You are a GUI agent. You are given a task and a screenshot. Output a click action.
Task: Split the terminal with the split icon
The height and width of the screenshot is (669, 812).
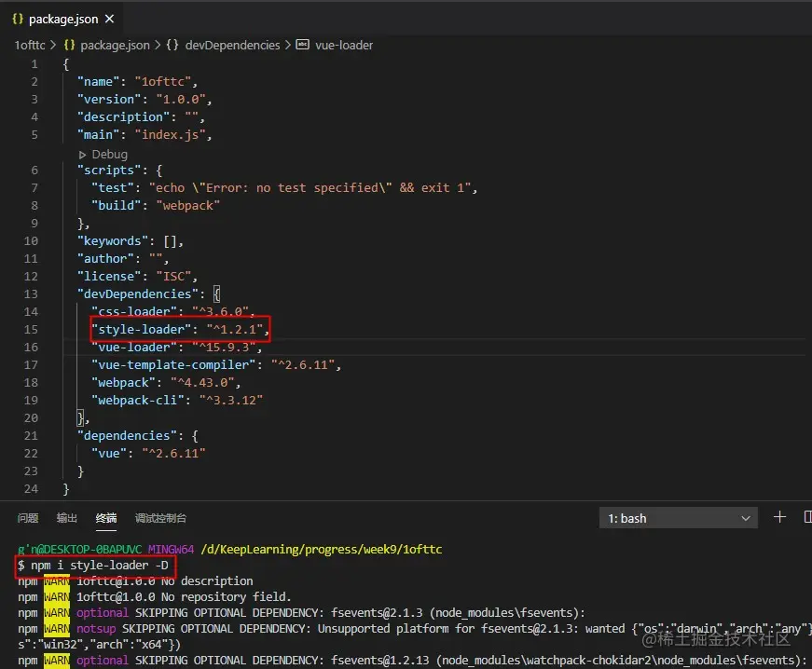click(x=807, y=517)
